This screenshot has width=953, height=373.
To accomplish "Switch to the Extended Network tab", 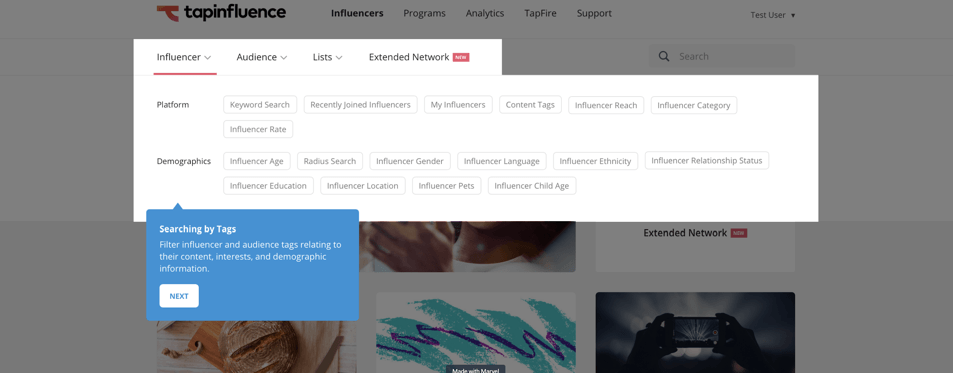I will [419, 57].
